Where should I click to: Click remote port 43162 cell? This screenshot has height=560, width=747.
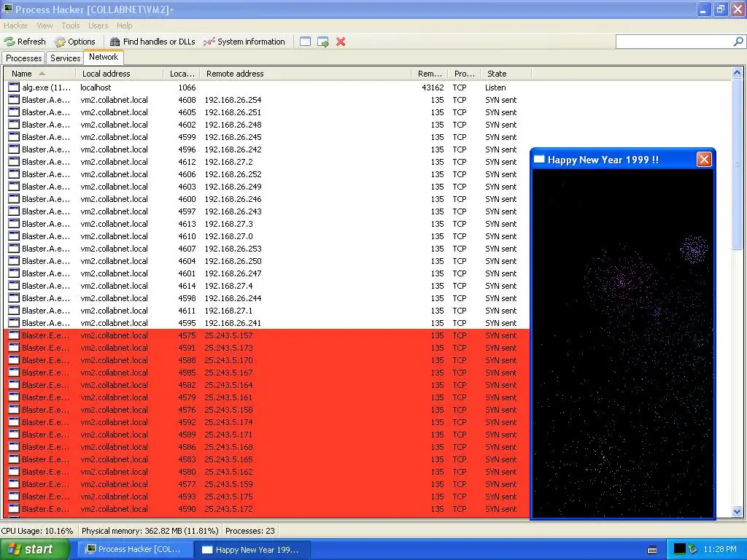(x=433, y=87)
